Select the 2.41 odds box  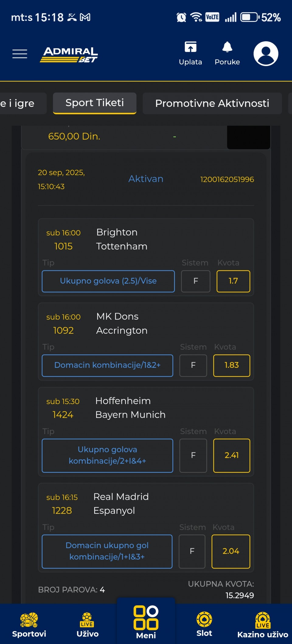[231, 455]
